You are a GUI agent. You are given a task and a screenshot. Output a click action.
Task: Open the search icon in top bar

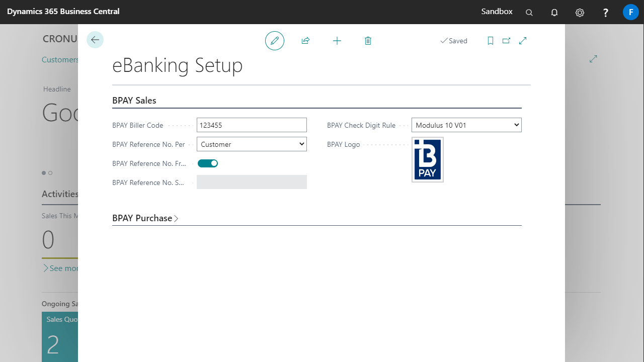(x=529, y=13)
